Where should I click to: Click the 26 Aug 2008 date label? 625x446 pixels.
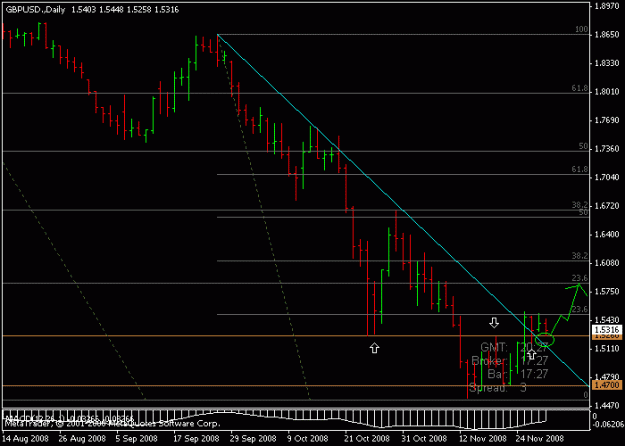pos(83,438)
